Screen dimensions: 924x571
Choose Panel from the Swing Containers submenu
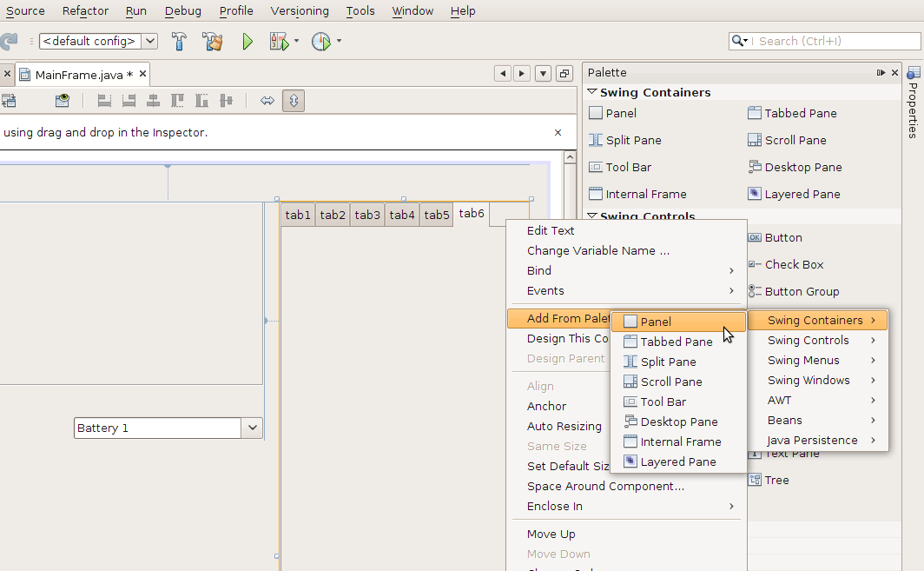pyautogui.click(x=678, y=322)
